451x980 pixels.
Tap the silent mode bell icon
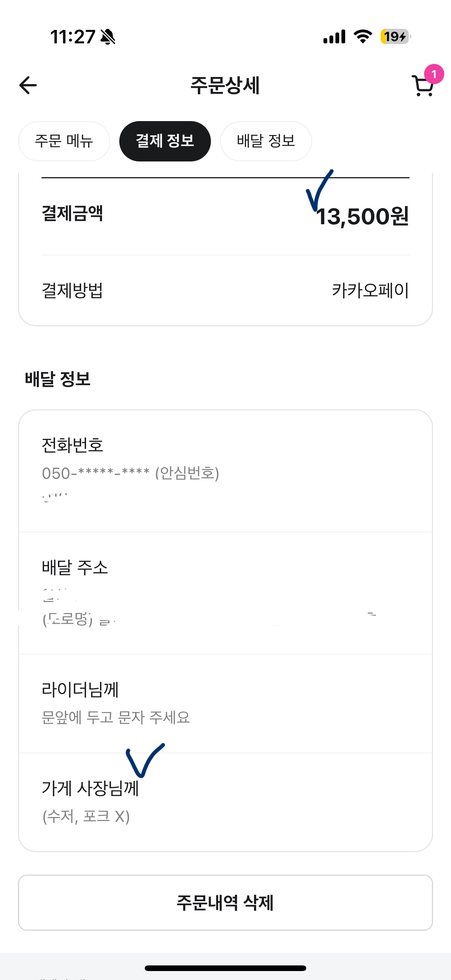pos(108,37)
